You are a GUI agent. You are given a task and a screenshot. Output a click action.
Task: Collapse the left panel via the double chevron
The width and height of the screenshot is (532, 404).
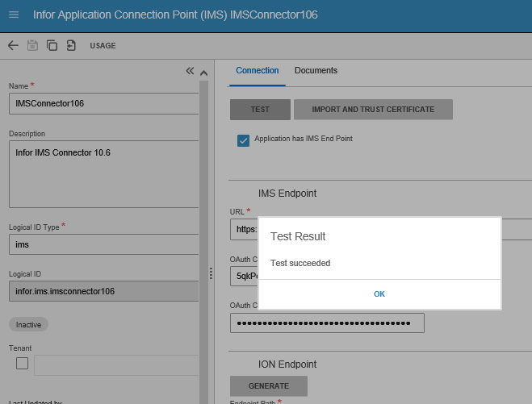coord(190,71)
